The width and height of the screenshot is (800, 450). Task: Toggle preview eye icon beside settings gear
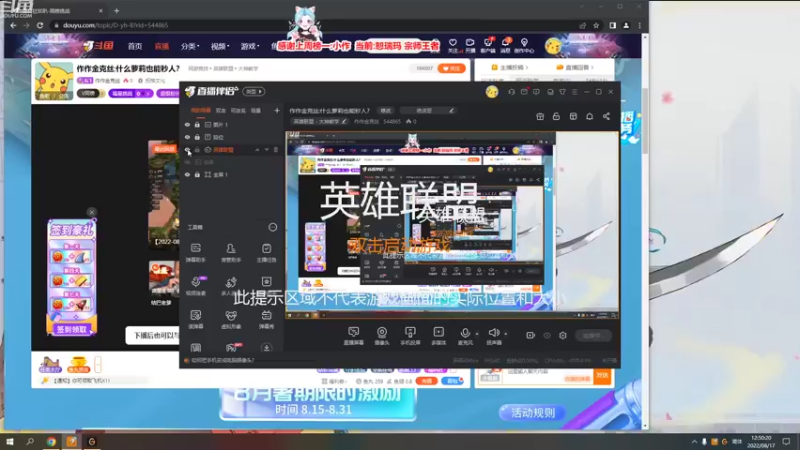[x=547, y=335]
